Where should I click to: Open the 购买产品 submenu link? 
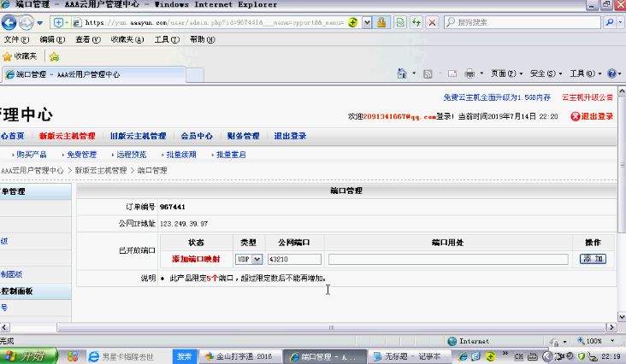(32, 155)
